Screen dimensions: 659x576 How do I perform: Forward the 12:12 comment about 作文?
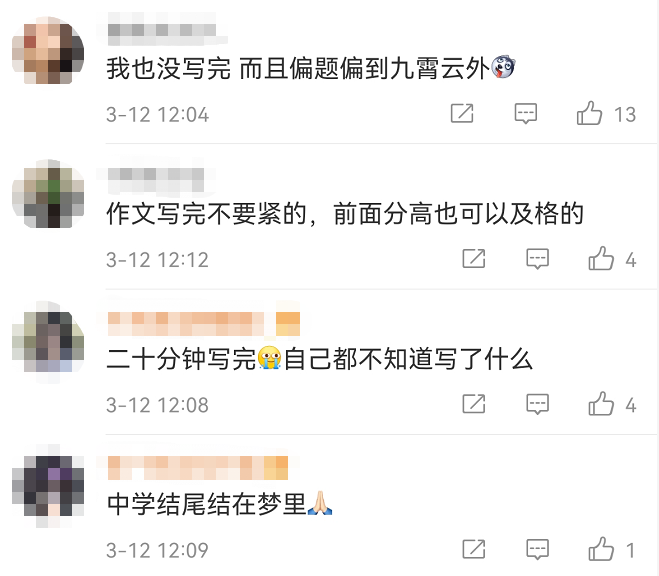tap(474, 258)
